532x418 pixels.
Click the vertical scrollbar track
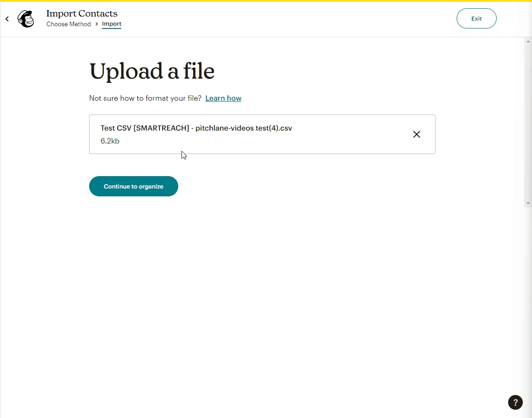(528, 122)
